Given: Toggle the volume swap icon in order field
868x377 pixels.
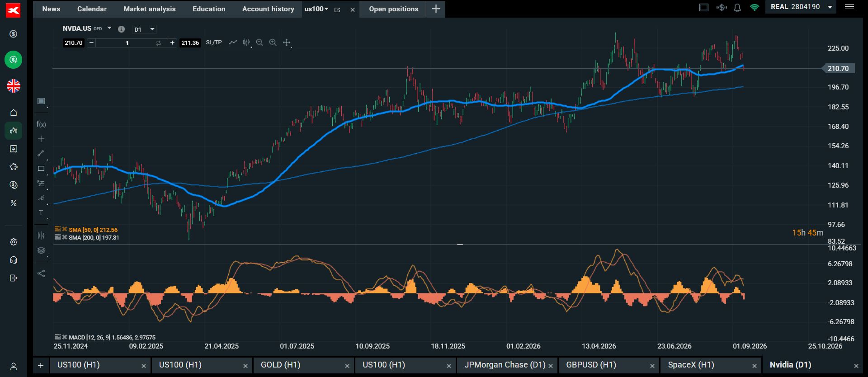Looking at the screenshot, I should [158, 43].
